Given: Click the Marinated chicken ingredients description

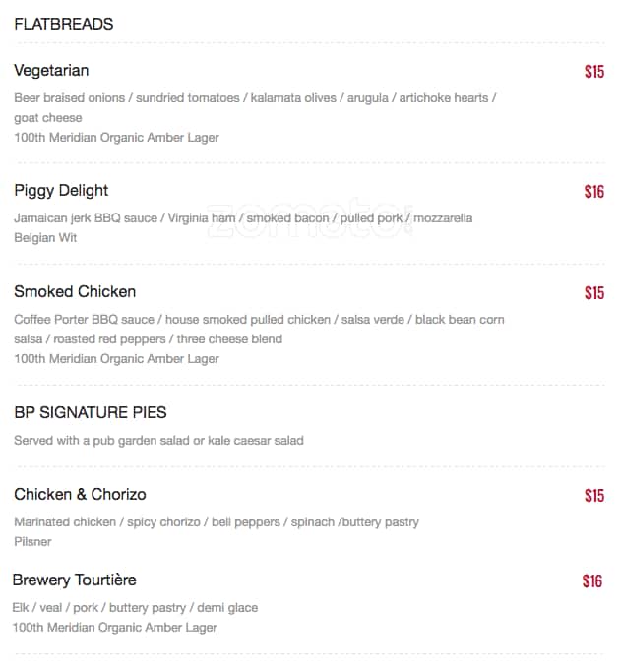Looking at the screenshot, I should point(216,522).
